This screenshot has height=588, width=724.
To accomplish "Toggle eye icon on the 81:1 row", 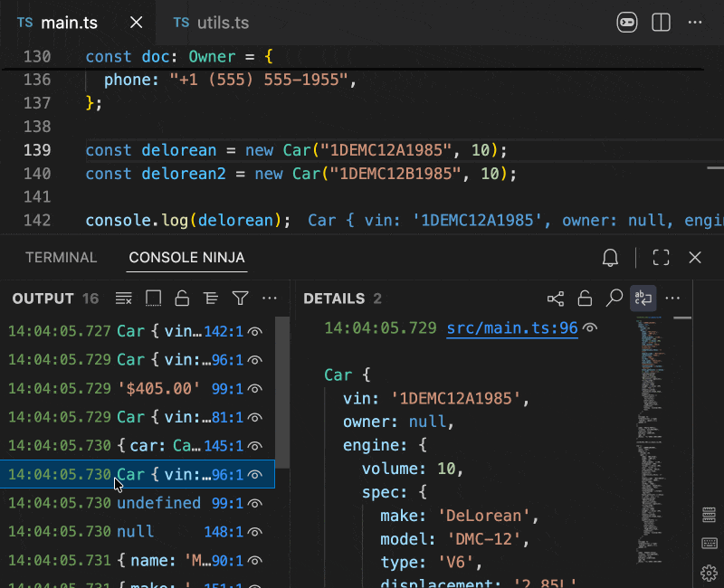I will click(x=255, y=417).
